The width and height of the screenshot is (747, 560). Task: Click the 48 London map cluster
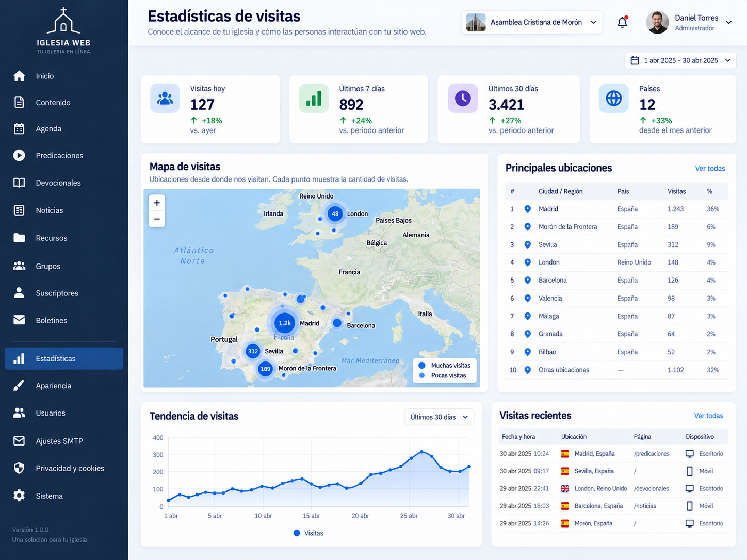[335, 213]
